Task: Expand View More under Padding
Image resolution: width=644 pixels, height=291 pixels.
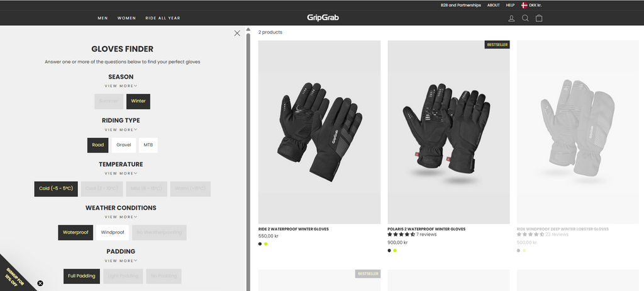Action: (x=121, y=261)
